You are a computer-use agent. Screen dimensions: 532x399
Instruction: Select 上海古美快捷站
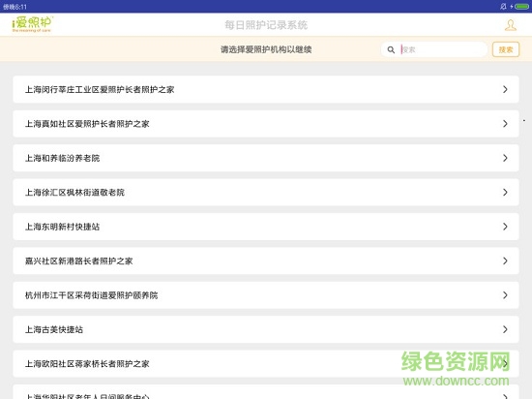(x=266, y=329)
